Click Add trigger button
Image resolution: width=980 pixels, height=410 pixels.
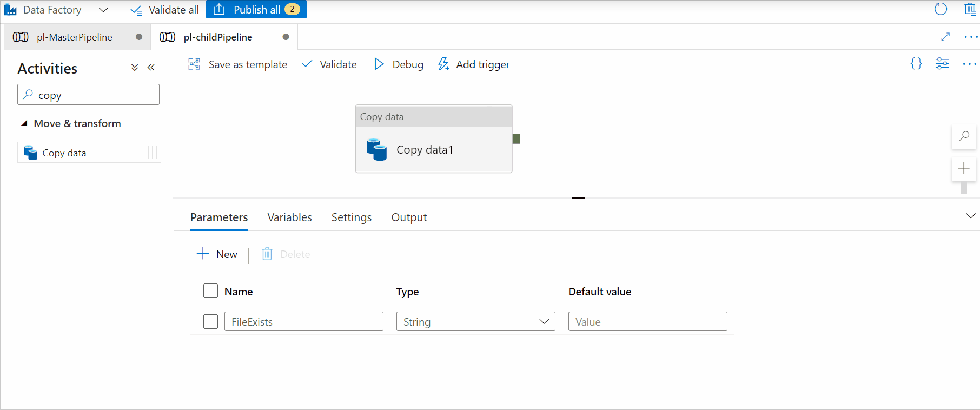pyautogui.click(x=474, y=64)
